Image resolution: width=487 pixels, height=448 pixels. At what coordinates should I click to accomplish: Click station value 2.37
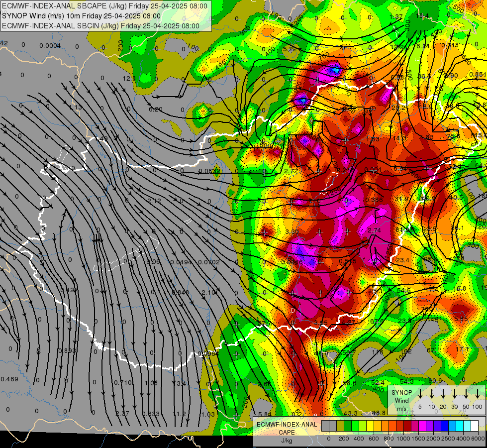pyautogui.click(x=122, y=414)
